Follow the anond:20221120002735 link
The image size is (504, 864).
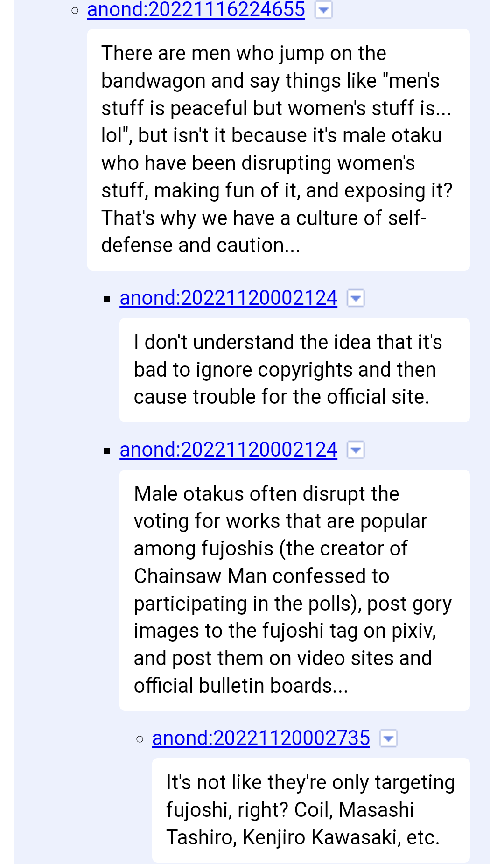pos(261,738)
